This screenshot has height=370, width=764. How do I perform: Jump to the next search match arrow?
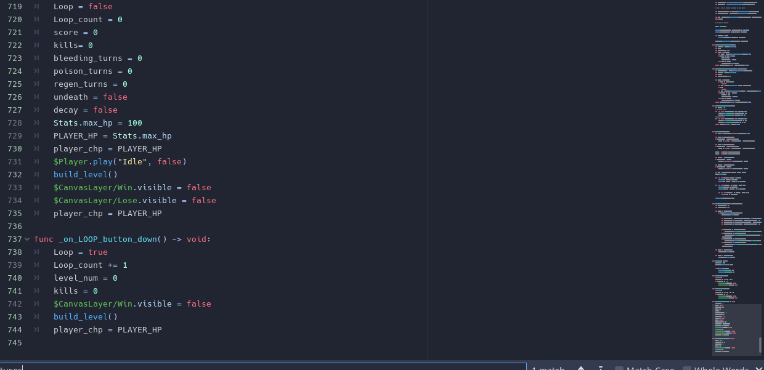pos(601,369)
